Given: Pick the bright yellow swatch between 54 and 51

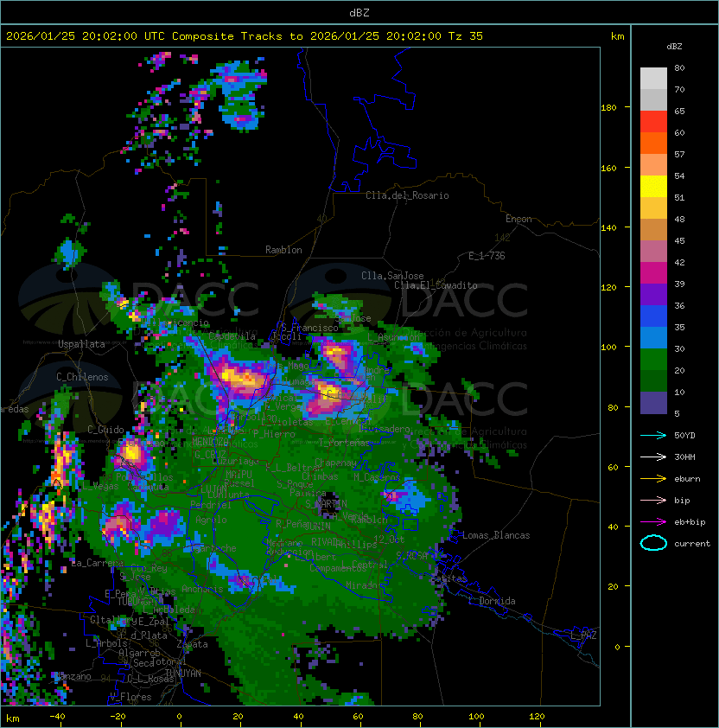Looking at the screenshot, I should click(x=653, y=187).
